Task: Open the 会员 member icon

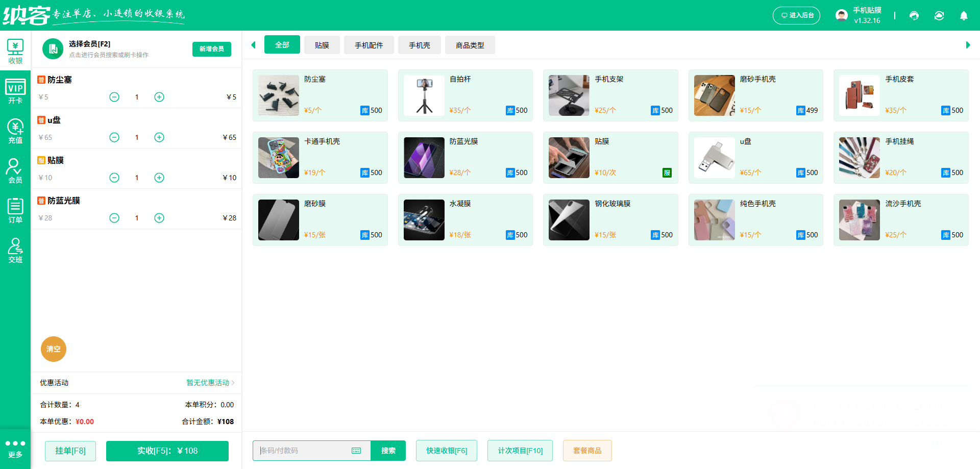Action: click(15, 170)
